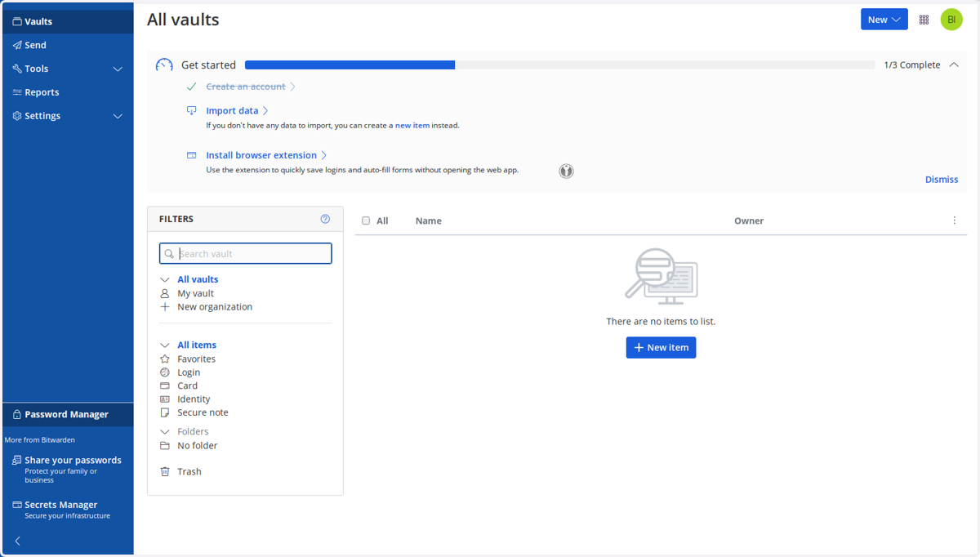980x557 pixels.
Task: Open the BI account avatar menu
Action: pyautogui.click(x=951, y=20)
